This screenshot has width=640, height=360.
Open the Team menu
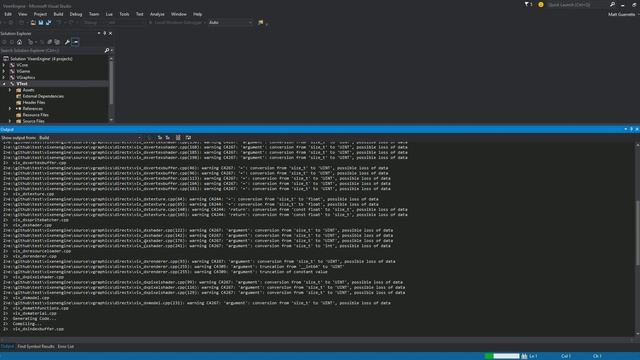click(94, 14)
